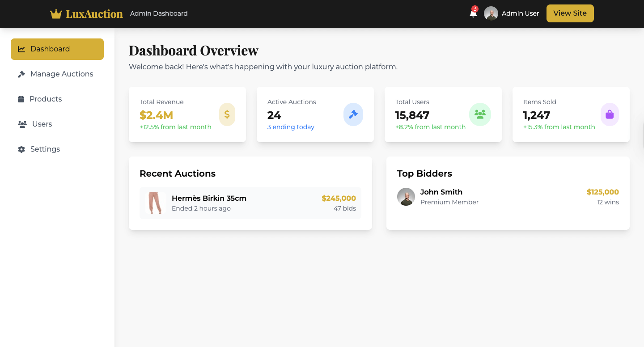The image size is (644, 347).
Task: Click the blue gavel Active Auctions icon
Action: 353,114
